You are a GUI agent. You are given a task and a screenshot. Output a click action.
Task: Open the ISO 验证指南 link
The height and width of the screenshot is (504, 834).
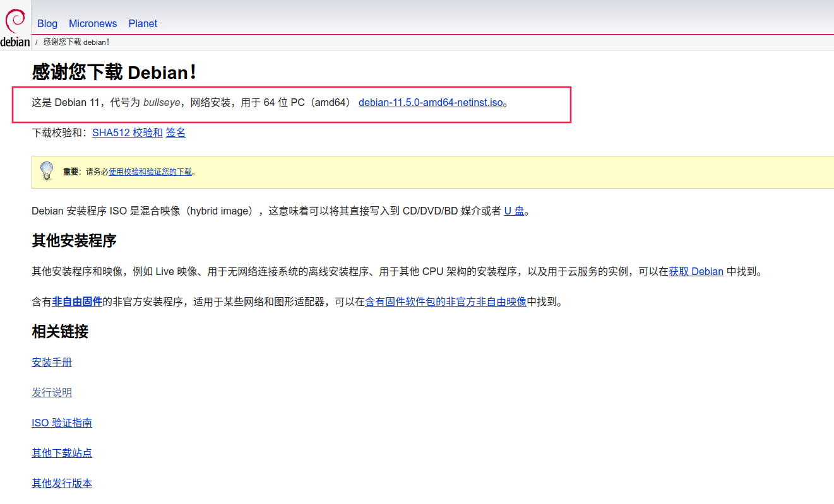coord(62,423)
